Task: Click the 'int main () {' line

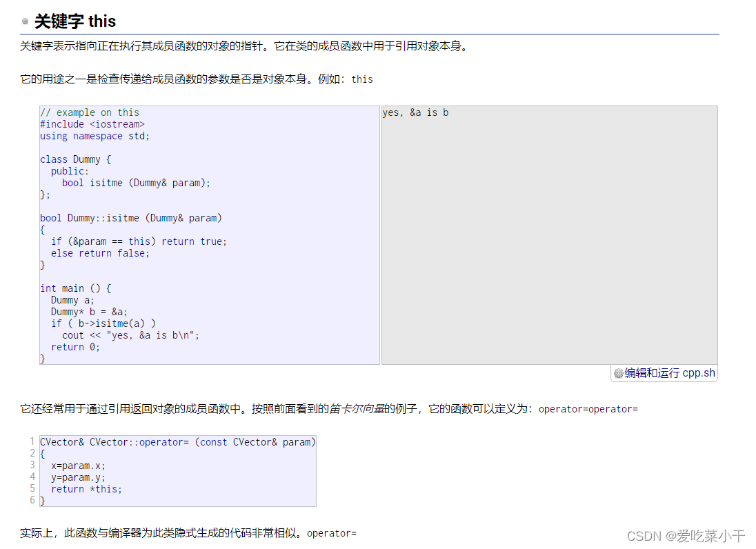Action: (x=76, y=289)
